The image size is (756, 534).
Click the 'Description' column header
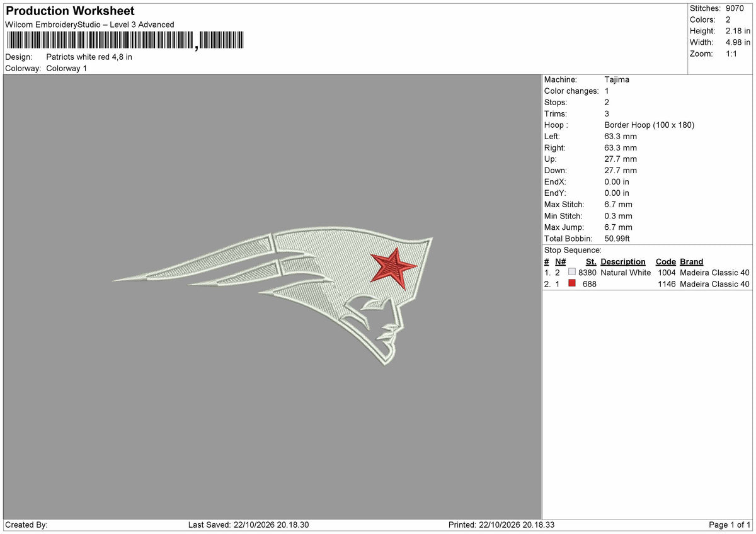tap(623, 261)
